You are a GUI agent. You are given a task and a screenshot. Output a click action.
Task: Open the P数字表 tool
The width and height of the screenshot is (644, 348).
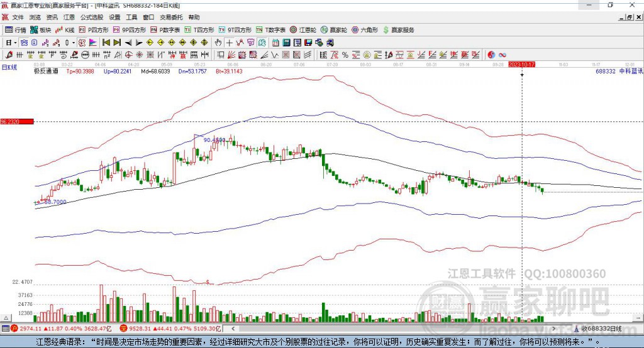point(165,30)
